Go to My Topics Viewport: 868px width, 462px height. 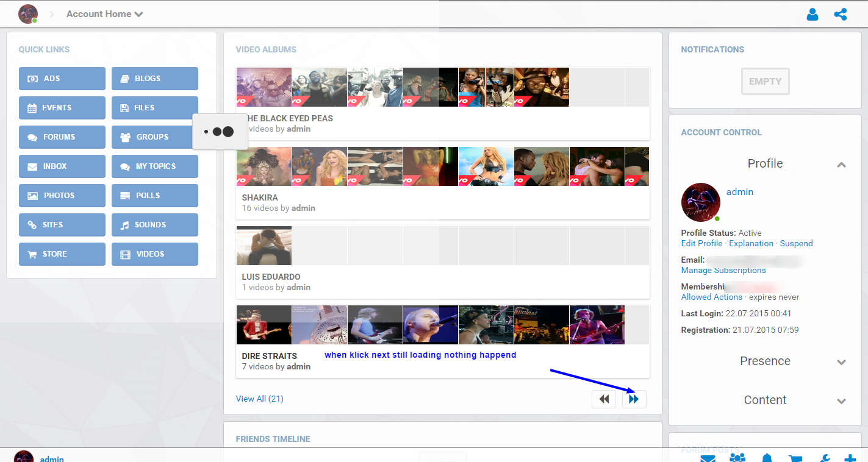tap(155, 166)
